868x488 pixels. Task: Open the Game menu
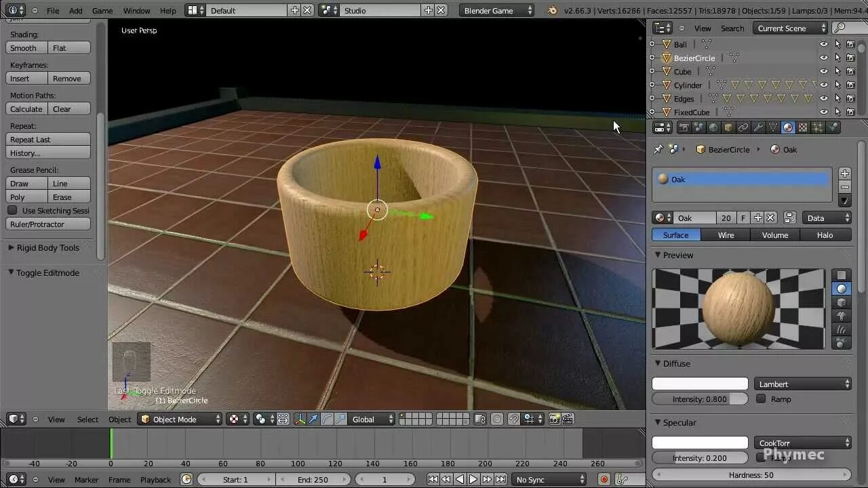102,10
